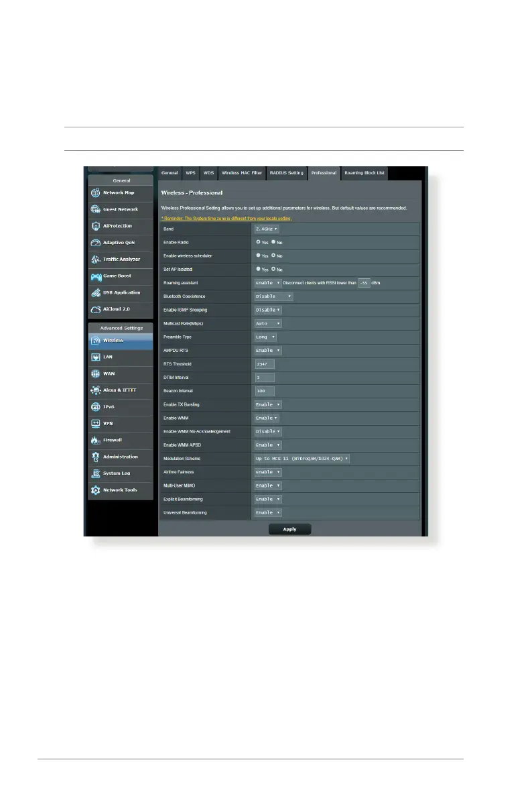
Task: Click the DTIM Interval input field
Action: [x=265, y=378]
